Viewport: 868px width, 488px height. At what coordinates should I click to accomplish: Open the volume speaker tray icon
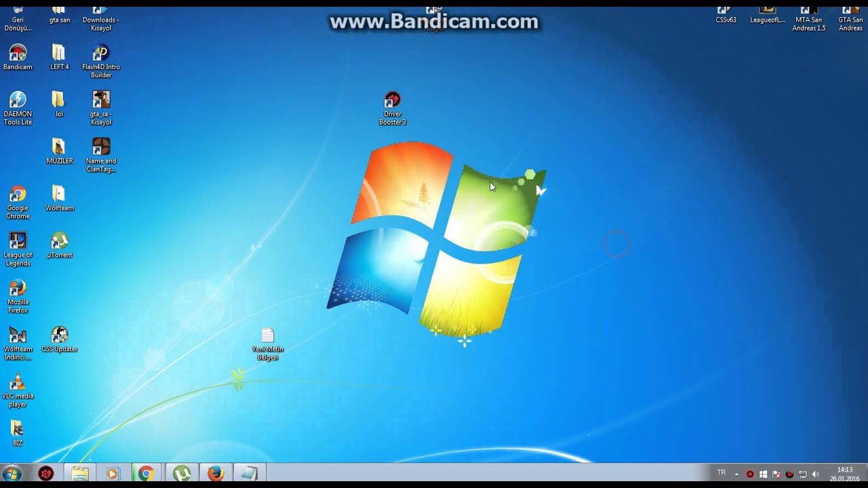click(x=815, y=474)
